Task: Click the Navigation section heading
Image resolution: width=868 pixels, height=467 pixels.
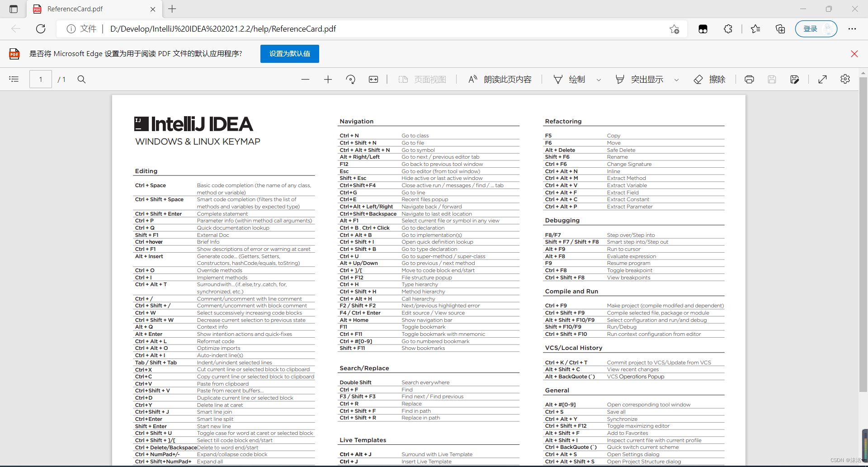Action: (x=357, y=121)
